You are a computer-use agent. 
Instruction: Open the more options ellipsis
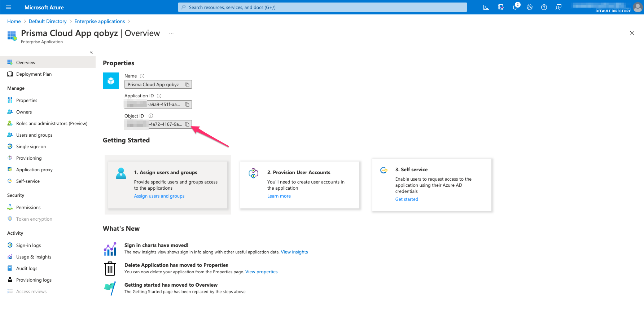171,33
